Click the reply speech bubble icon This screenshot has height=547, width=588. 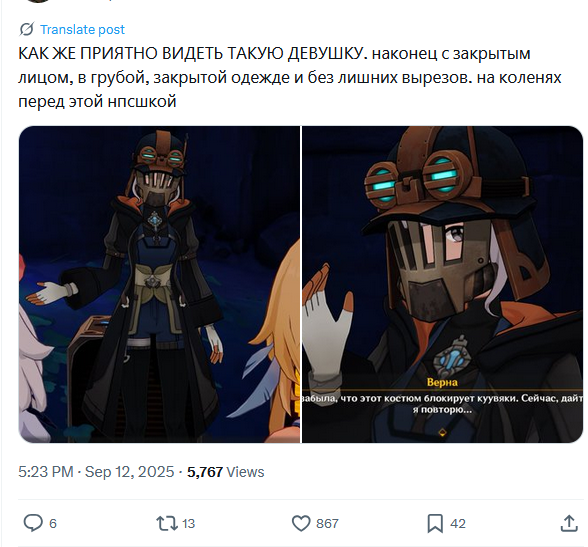pyautogui.click(x=33, y=523)
